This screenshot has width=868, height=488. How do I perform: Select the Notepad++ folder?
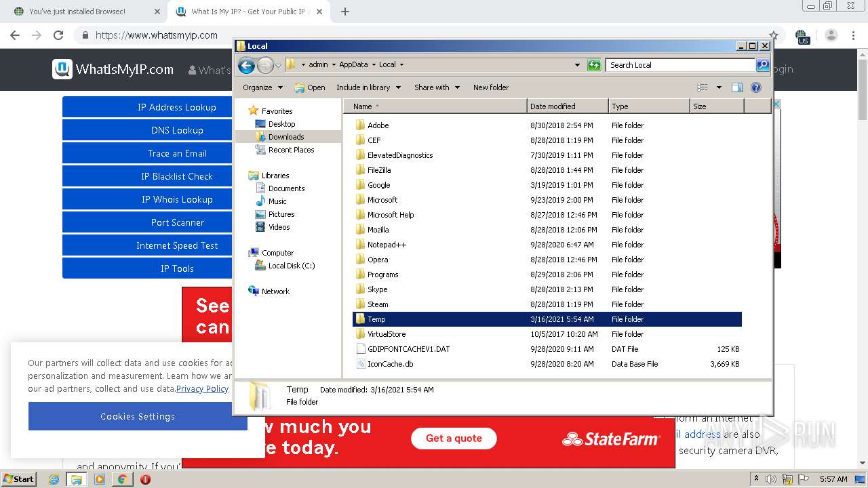[x=387, y=245]
